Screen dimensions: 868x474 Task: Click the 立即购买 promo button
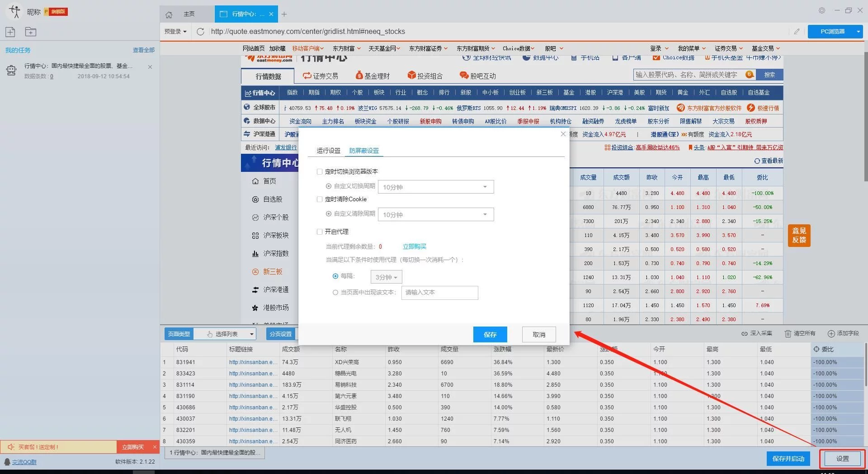(133, 447)
